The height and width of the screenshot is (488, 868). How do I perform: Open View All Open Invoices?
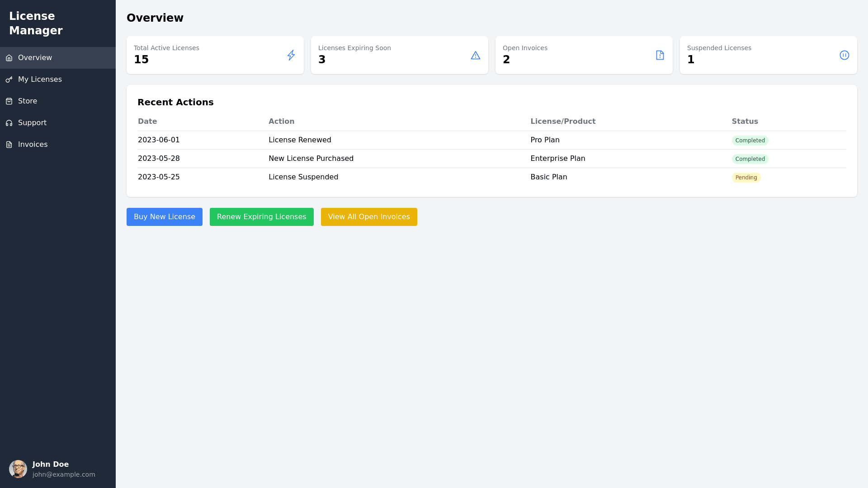(369, 217)
